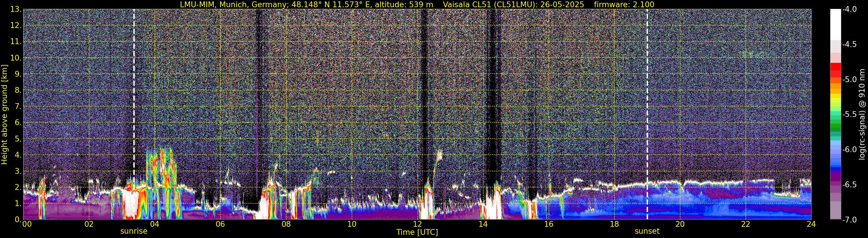This screenshot has height=238, width=868.
Task: Click the colorbar tick '-4.5'
Action: 849,44
